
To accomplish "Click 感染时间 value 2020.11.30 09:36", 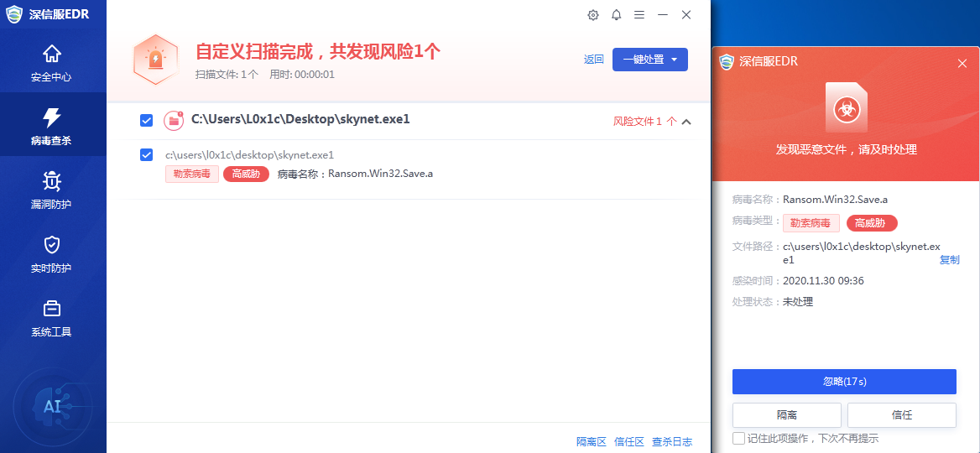I will (x=823, y=281).
